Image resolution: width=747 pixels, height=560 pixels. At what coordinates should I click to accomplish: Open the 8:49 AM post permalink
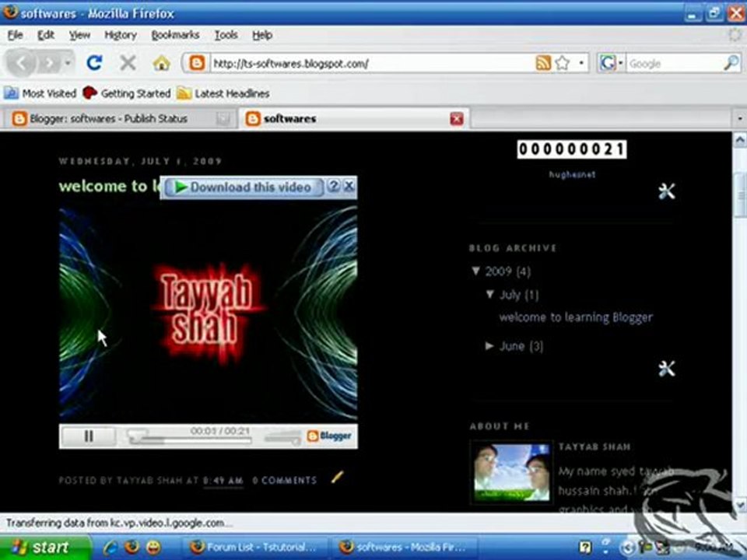click(x=223, y=480)
